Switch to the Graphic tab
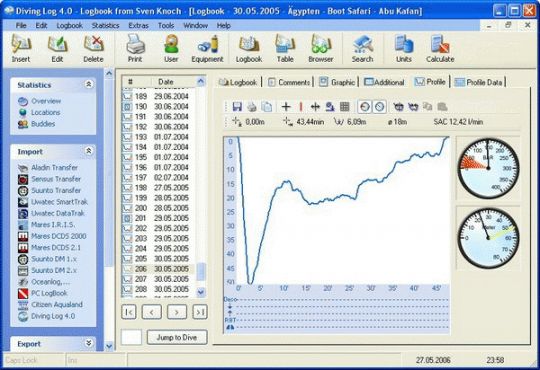The image size is (540, 370). tap(337, 82)
